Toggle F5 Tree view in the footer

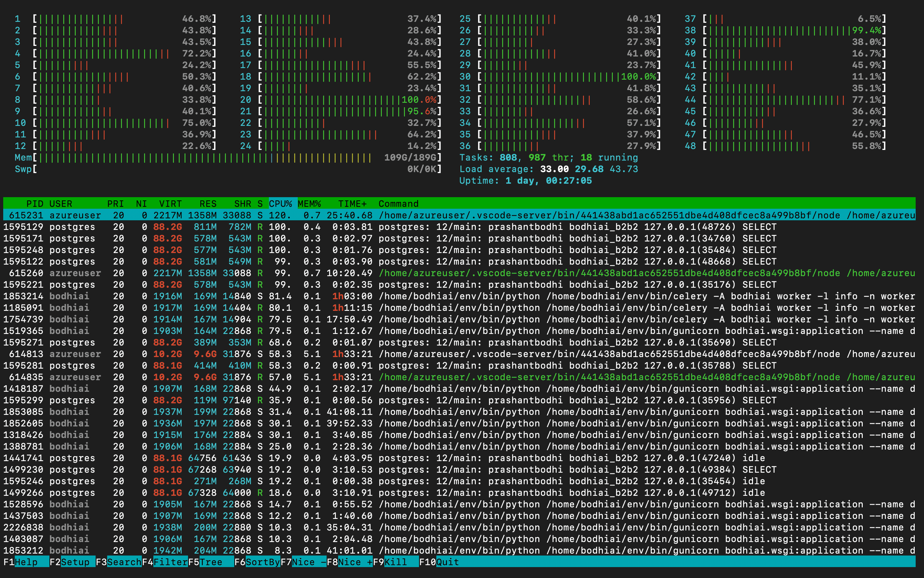211,562
